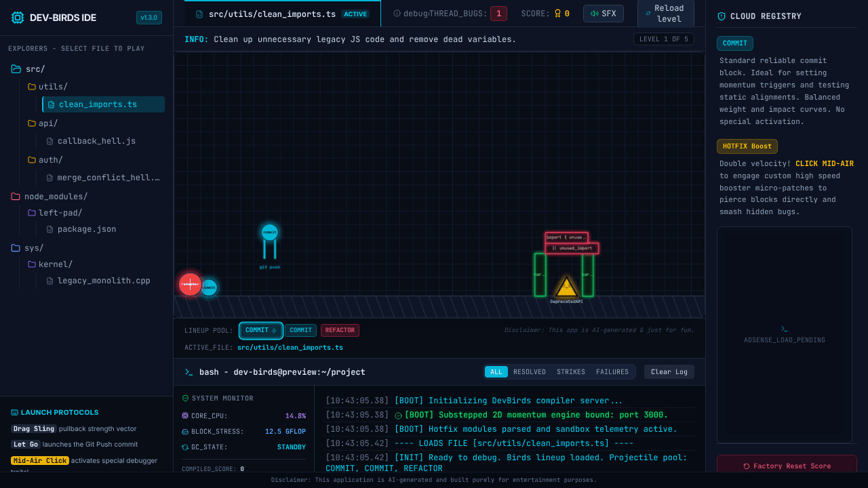Select the second COMMIT lineup chip
This screenshot has width=868, height=488.
tap(300, 331)
